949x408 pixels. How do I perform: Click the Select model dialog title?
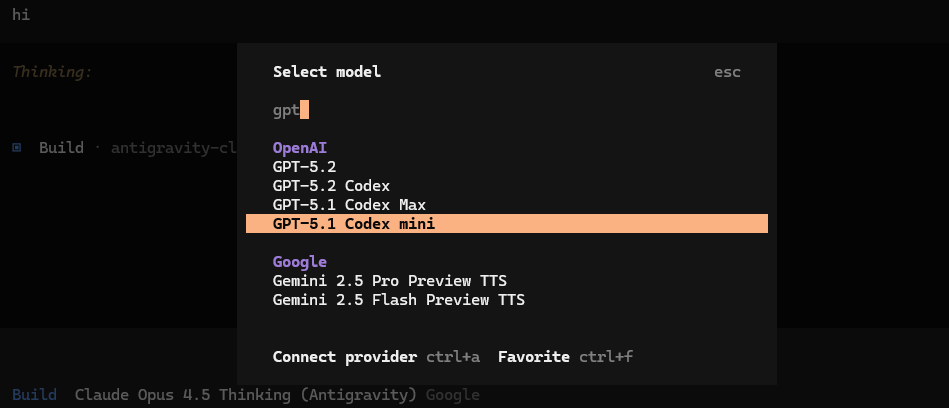click(327, 72)
